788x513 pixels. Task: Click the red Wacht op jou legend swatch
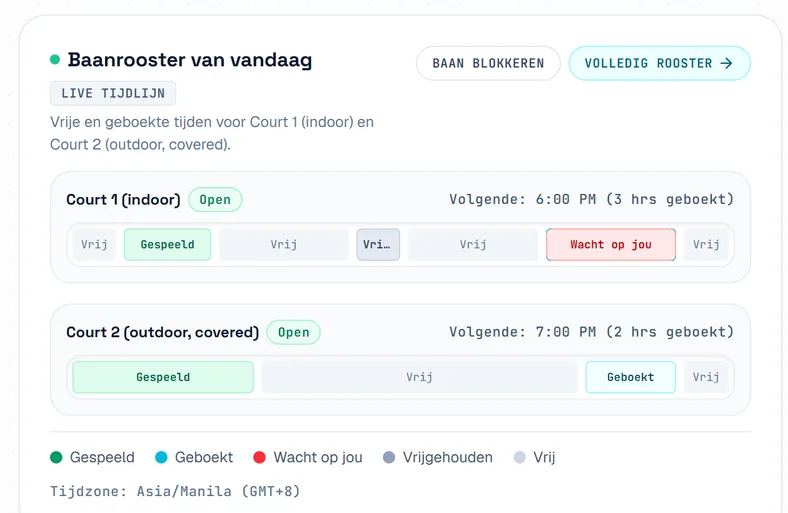tap(259, 457)
